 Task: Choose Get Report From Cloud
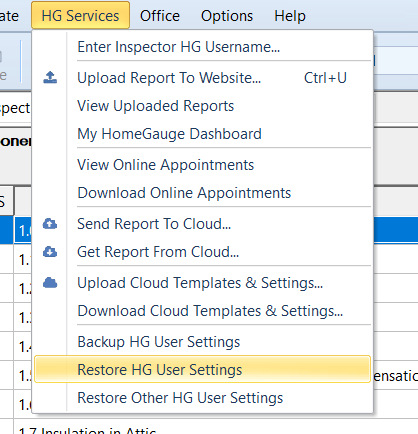tap(203, 252)
